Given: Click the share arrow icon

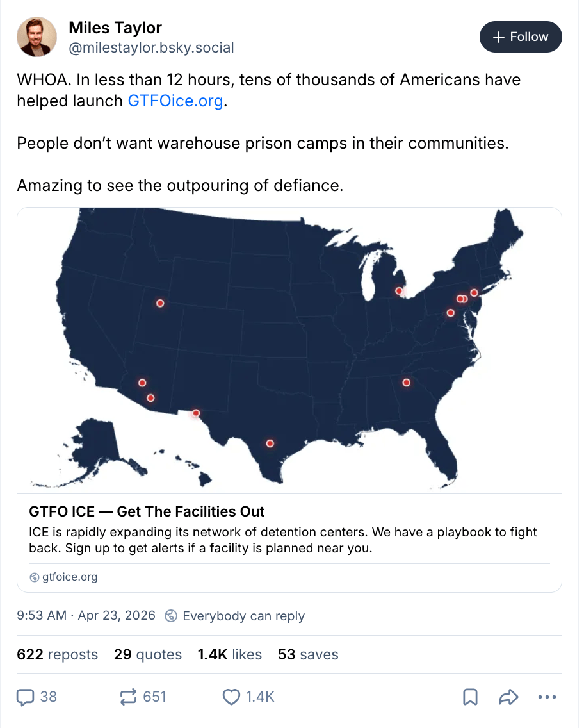Looking at the screenshot, I should (x=508, y=697).
